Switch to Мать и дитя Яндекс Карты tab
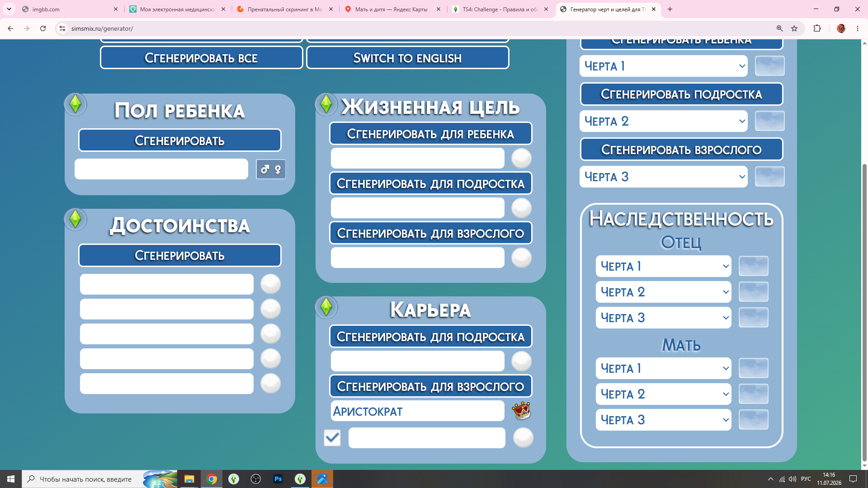868x488 pixels. click(392, 9)
